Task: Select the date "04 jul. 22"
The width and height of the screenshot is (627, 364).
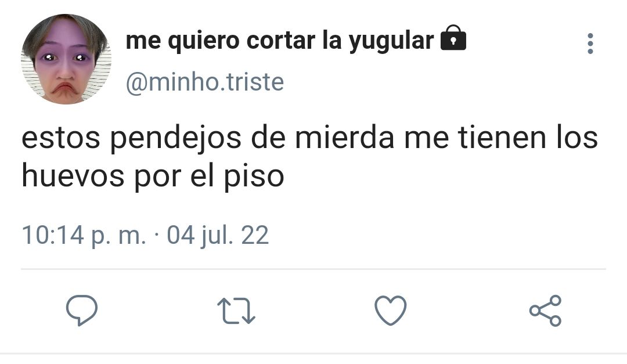Action: [218, 235]
